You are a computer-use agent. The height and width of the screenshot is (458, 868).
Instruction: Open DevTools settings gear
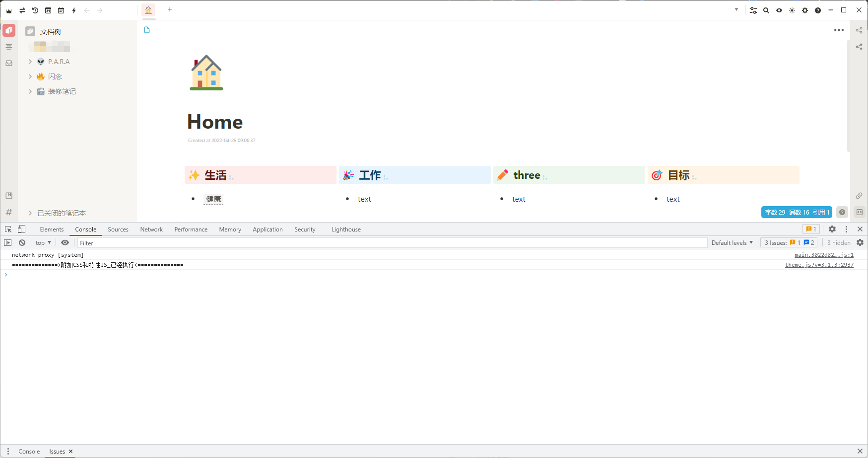pyautogui.click(x=832, y=229)
